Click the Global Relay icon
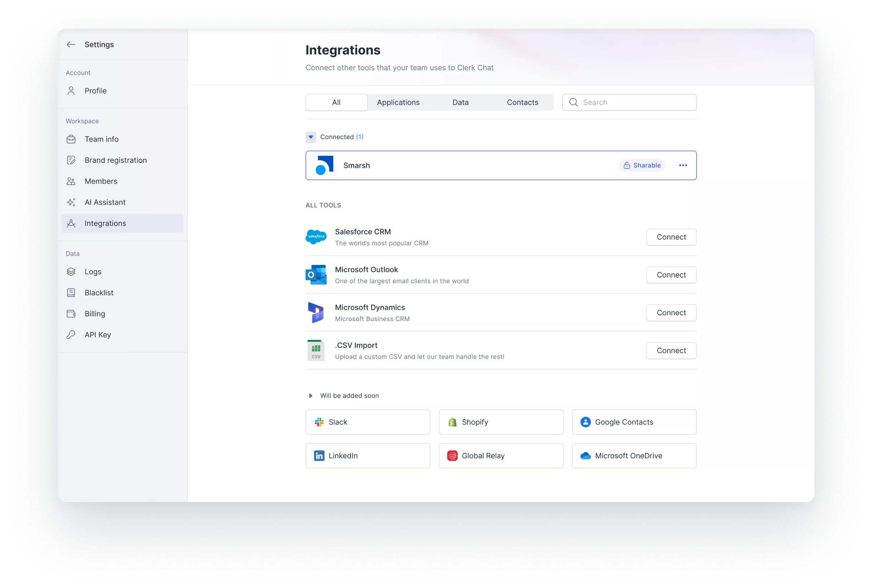 click(x=452, y=456)
